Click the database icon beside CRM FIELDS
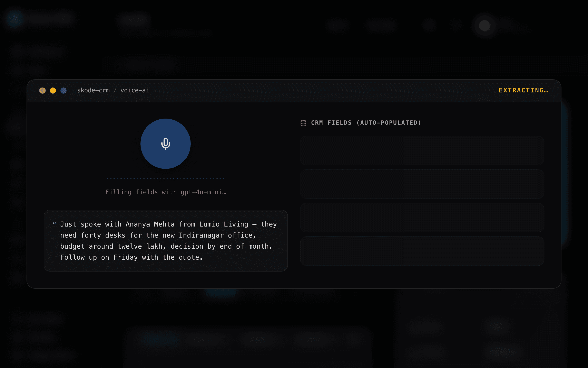Viewport: 588px width, 368px height. pyautogui.click(x=303, y=123)
